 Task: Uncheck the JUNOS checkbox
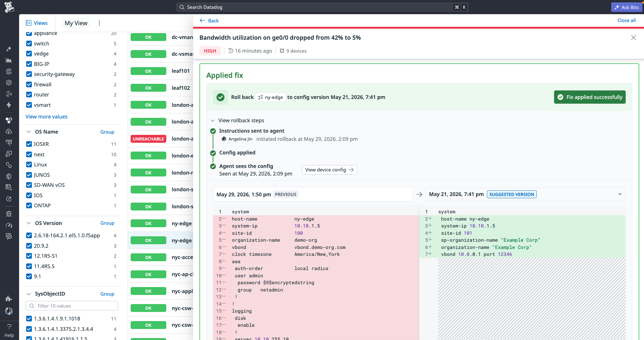29,175
